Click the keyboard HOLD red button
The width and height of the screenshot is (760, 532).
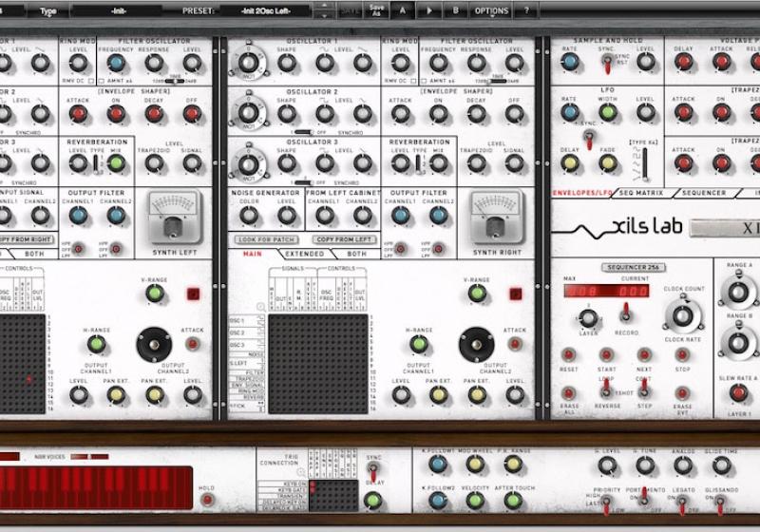(207, 500)
